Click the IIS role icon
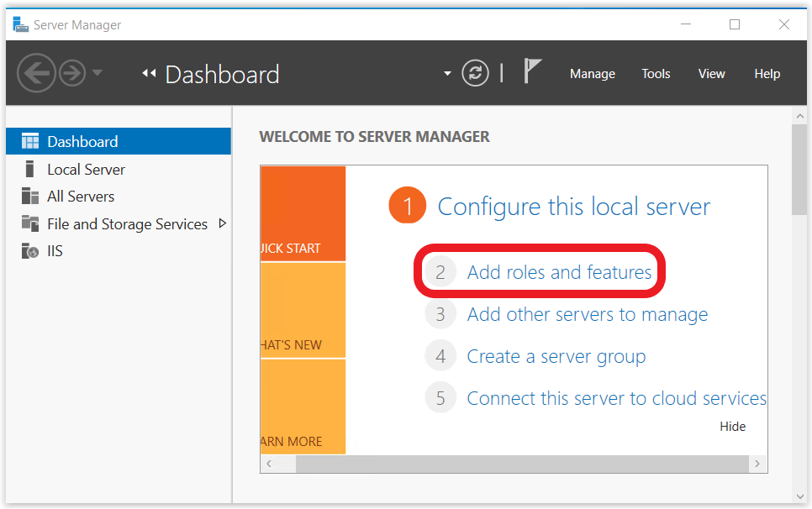812x509 pixels. point(30,251)
